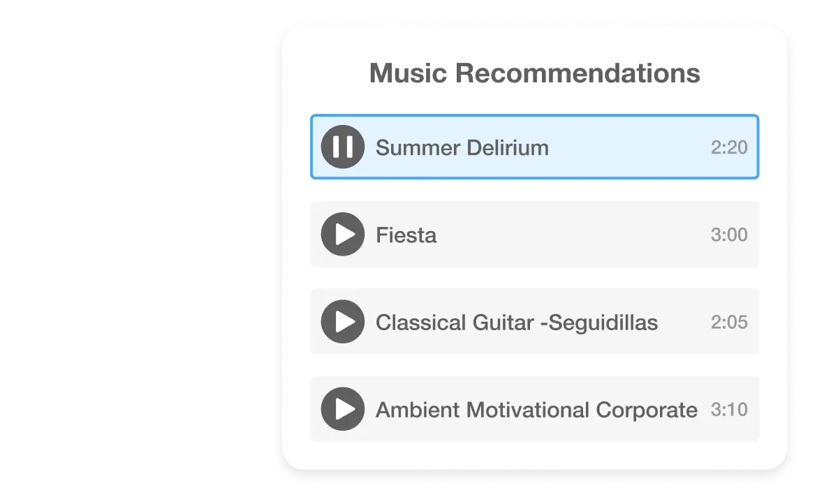Click the play icon for the Seguidillas track
The width and height of the screenshot is (838, 504).
pos(342,322)
